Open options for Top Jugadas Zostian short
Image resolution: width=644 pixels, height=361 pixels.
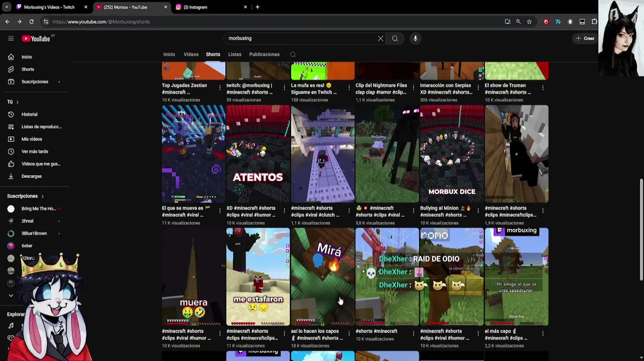pos(220,88)
